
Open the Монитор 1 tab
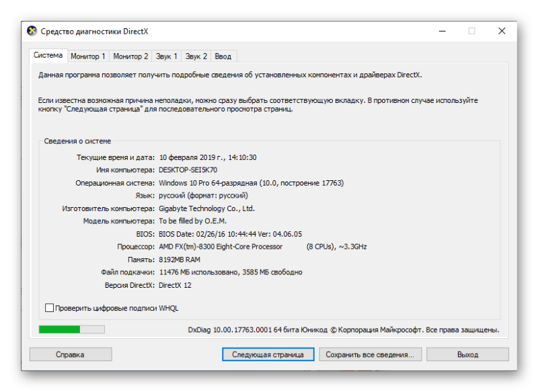pyautogui.click(x=88, y=56)
